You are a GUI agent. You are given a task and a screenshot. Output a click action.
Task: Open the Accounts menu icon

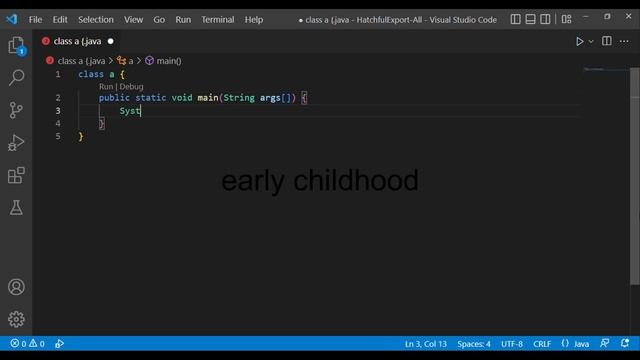(16, 287)
